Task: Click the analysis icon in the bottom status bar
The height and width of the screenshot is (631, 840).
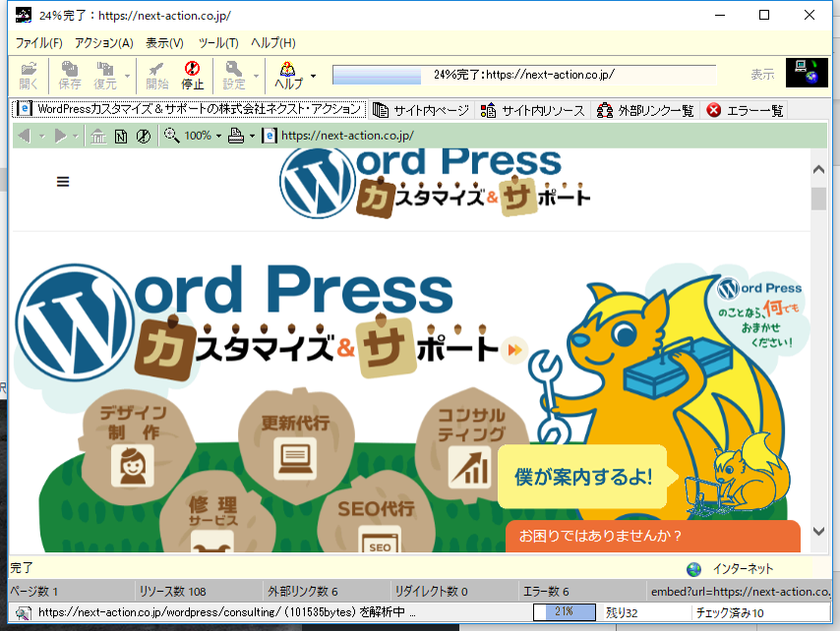Action: pyautogui.click(x=23, y=612)
